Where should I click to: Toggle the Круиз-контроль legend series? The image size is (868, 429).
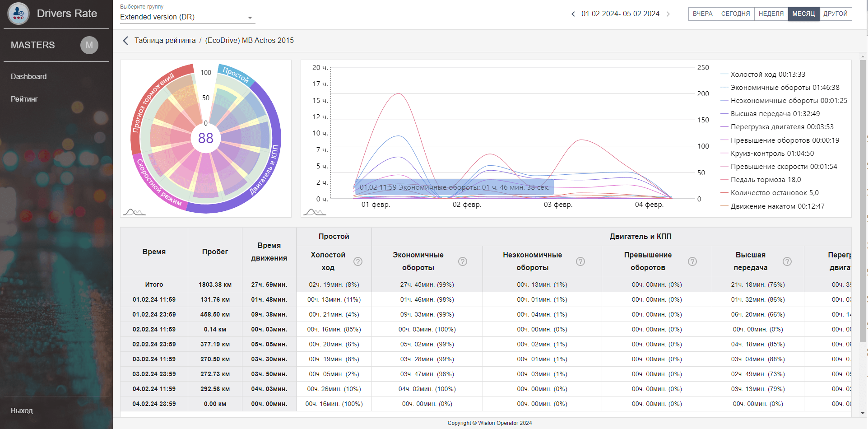pyautogui.click(x=772, y=154)
